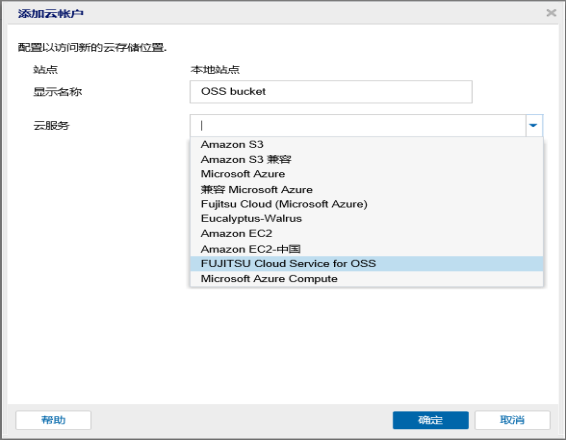
Task: Select Microsoft Azure Compute option
Action: coord(366,279)
